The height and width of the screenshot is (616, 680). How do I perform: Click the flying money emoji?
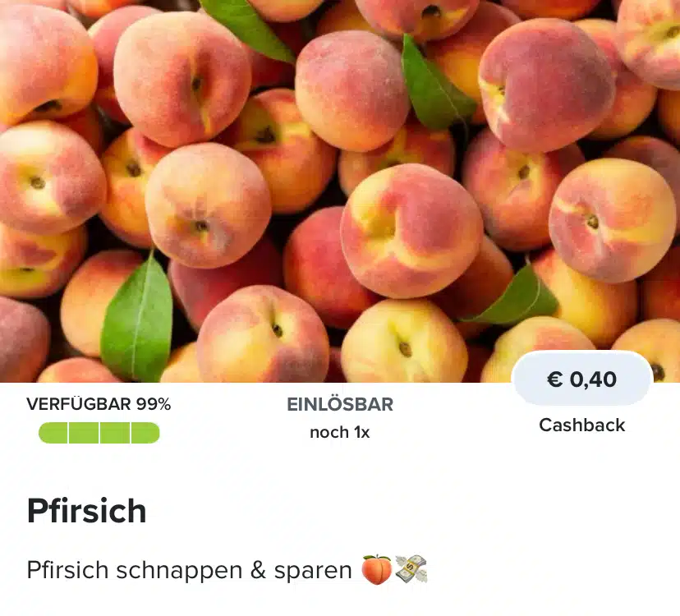coord(411,568)
